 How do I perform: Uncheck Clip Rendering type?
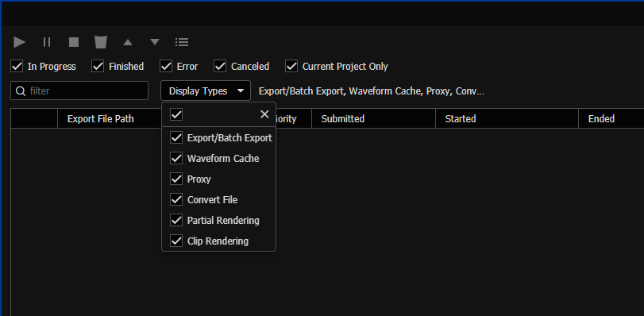[x=176, y=241]
